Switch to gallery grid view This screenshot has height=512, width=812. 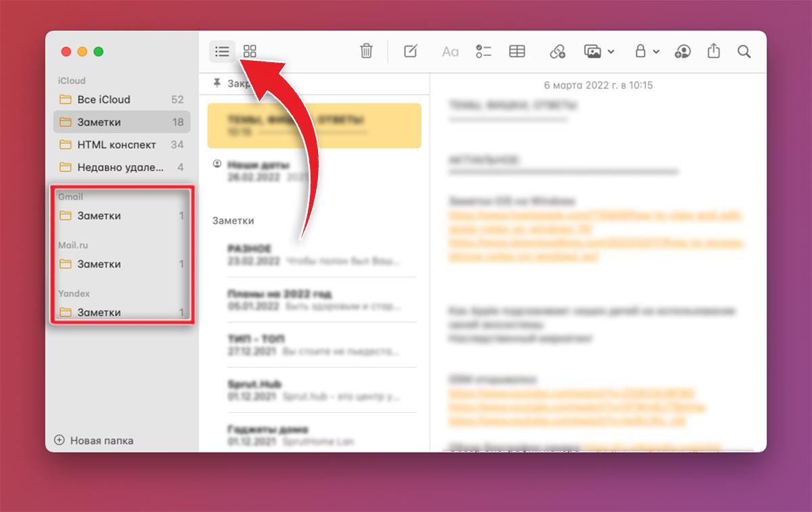point(250,51)
